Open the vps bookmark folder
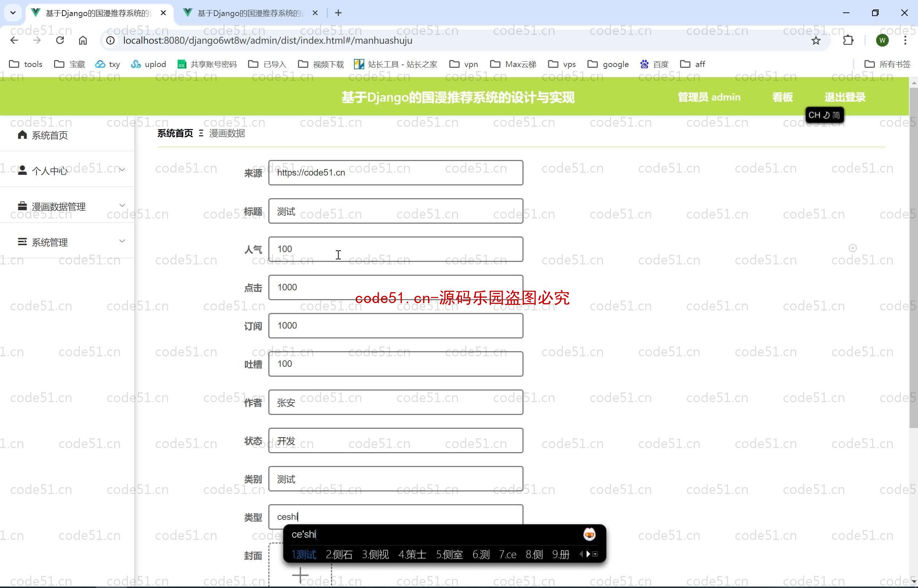Image resolution: width=918 pixels, height=588 pixels. [561, 64]
